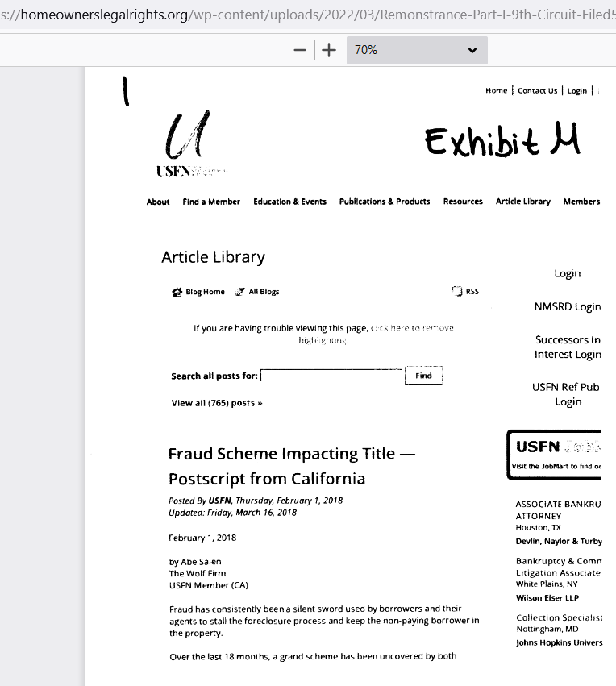Open the Article Library menu item
Screen dimensions: 616x686
click(x=522, y=202)
